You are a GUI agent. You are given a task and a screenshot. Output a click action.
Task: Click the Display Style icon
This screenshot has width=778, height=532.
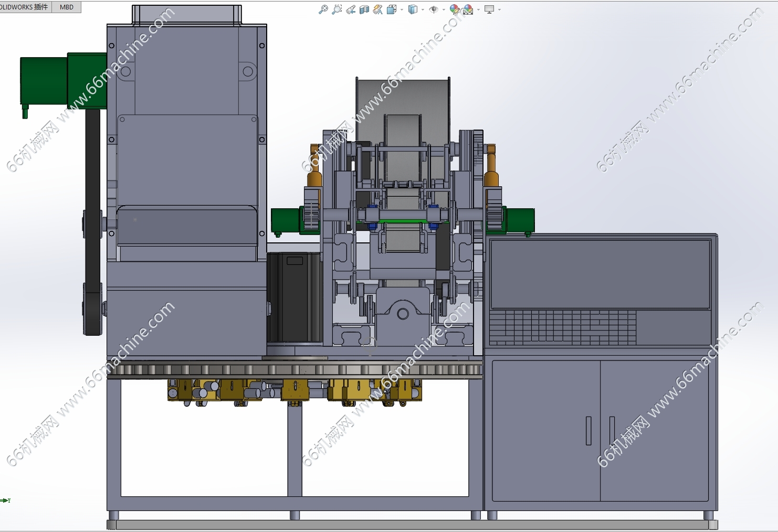tap(413, 9)
